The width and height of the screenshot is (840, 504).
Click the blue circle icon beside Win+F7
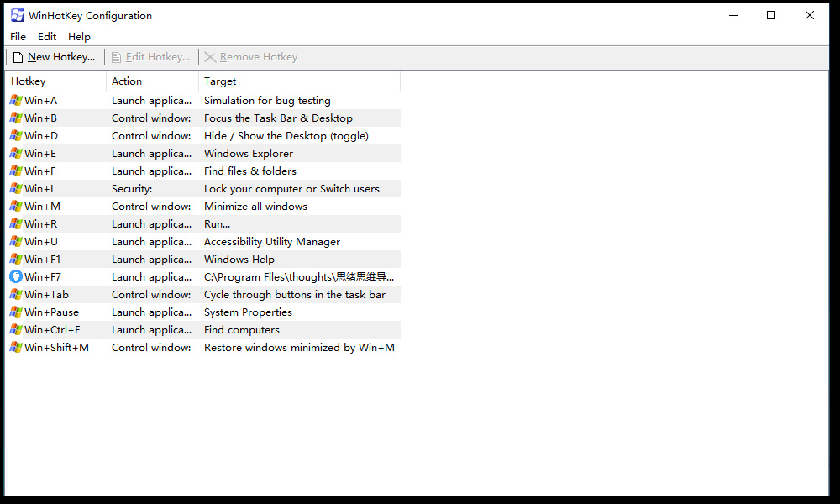(x=16, y=277)
